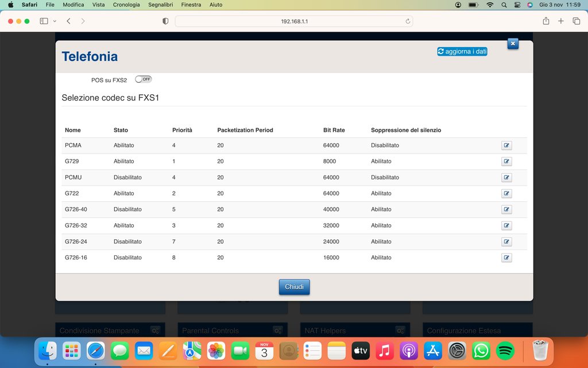Open a new Safari tab
The width and height of the screenshot is (588, 368).
click(560, 21)
